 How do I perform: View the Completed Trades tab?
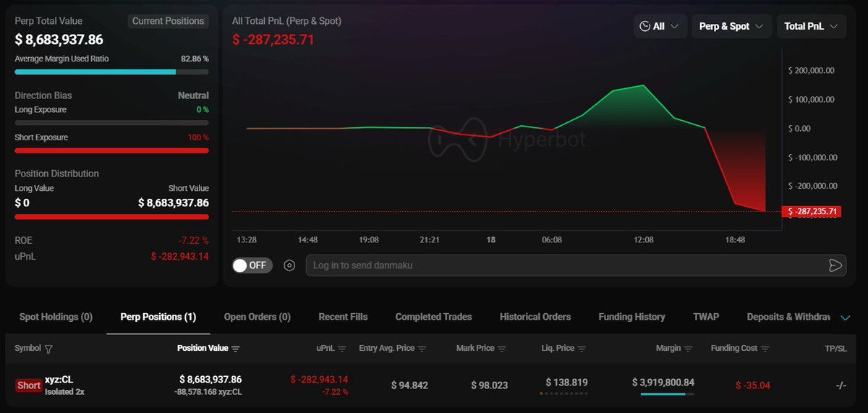coord(433,317)
